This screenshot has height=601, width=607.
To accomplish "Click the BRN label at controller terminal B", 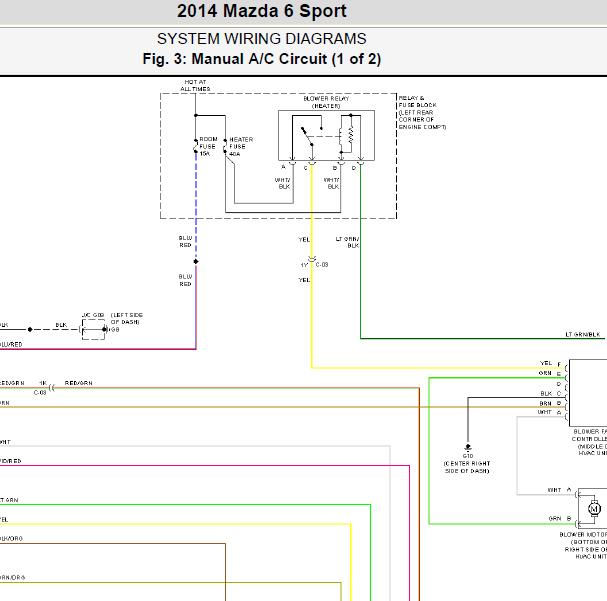I will [545, 403].
